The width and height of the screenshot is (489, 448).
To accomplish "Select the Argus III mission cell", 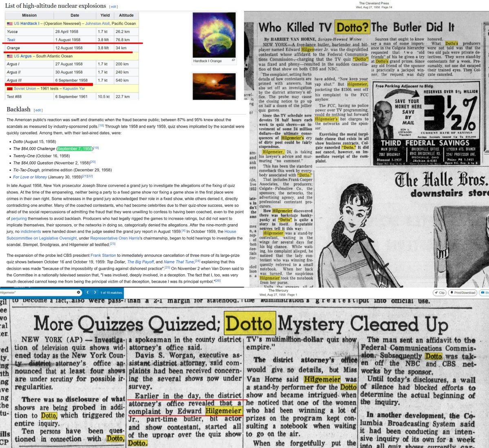I will coord(29,80).
